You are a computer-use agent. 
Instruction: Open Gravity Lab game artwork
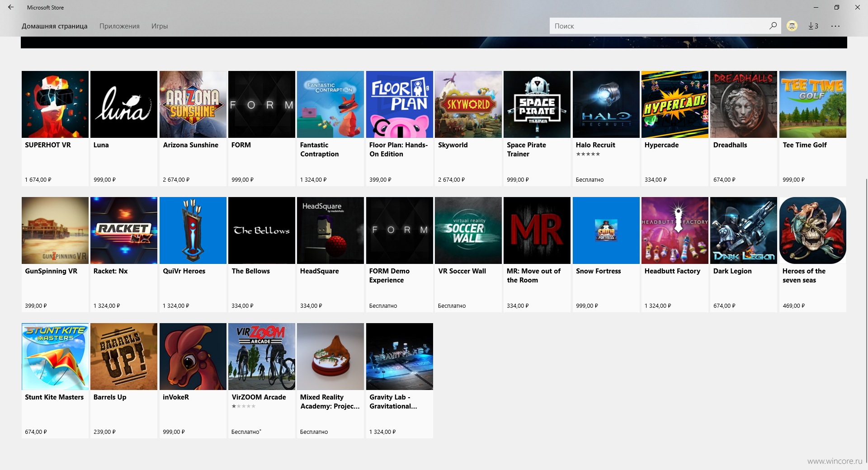(400, 357)
